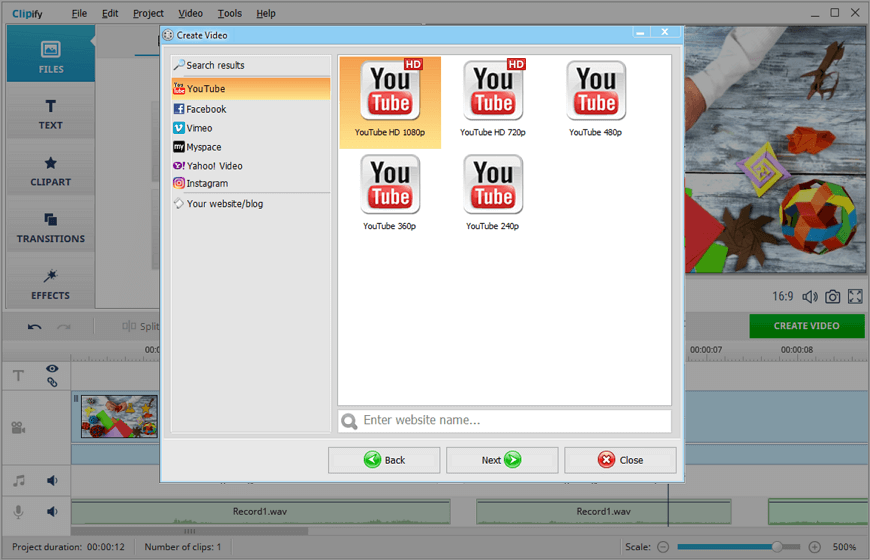This screenshot has height=560, width=870.
Task: Toggle text track visibility eye icon
Action: click(x=52, y=369)
